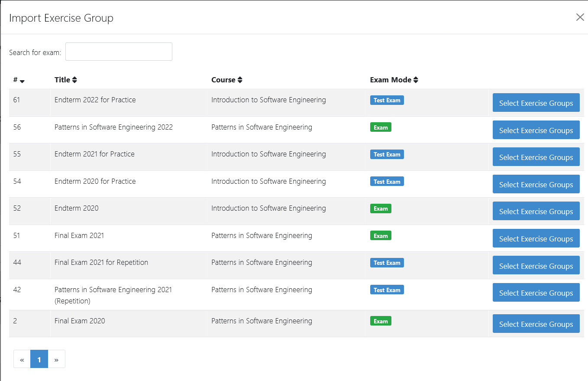Sort exams by Exam Mode column
Screen dimensions: 588x381
[x=416, y=80]
